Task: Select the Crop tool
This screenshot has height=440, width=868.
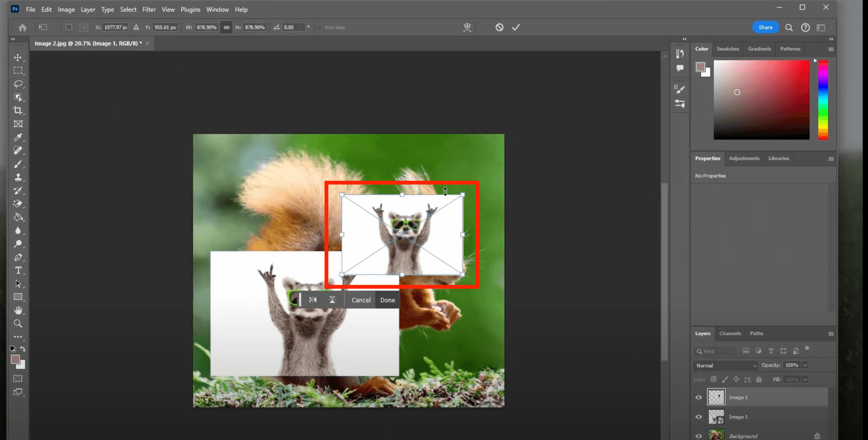Action: (18, 111)
